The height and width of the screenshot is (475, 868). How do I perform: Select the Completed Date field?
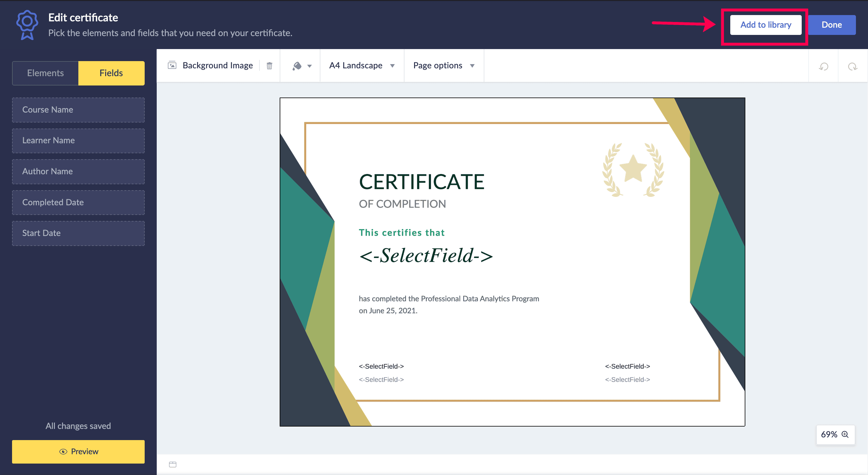pyautogui.click(x=78, y=202)
